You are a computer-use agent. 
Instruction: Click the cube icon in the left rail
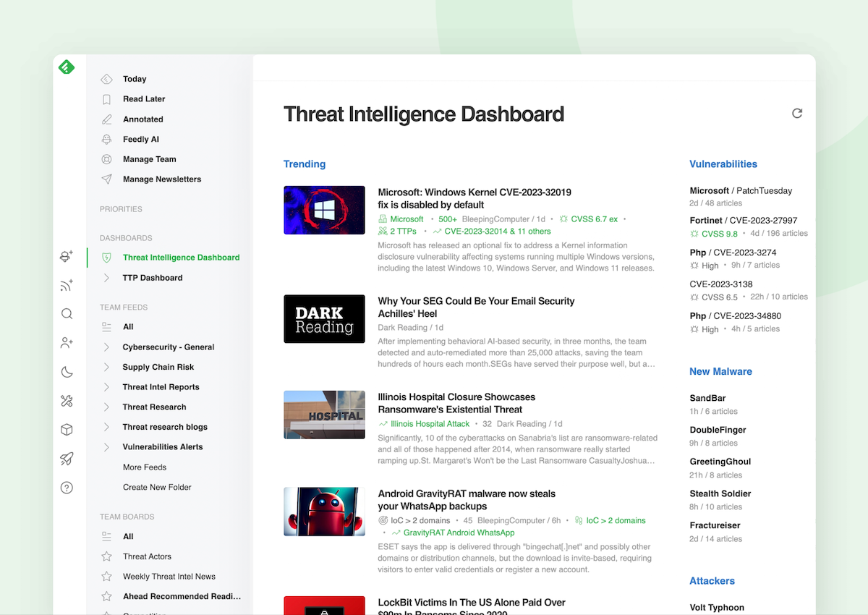[67, 429]
